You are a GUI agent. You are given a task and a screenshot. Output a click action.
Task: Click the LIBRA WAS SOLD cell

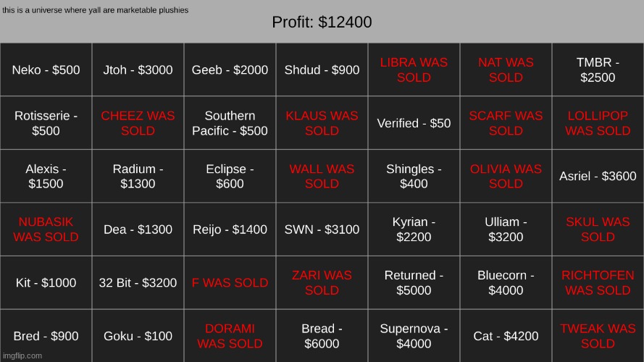pyautogui.click(x=414, y=70)
